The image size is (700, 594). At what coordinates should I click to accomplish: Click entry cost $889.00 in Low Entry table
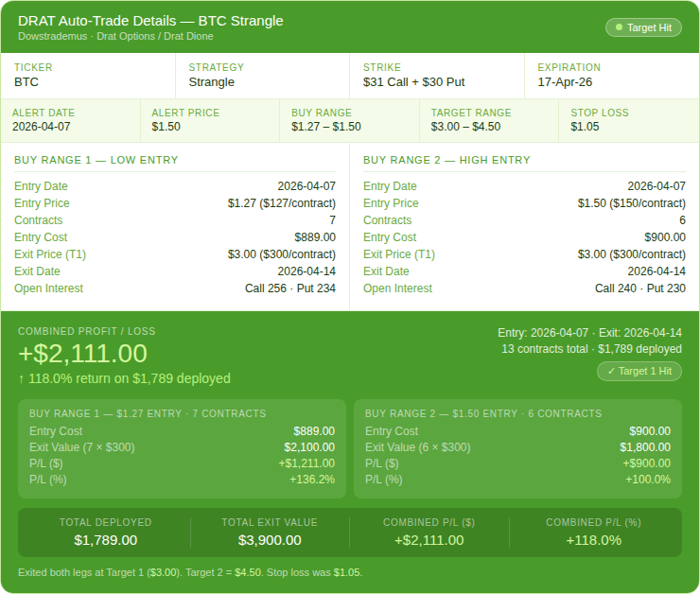point(315,237)
